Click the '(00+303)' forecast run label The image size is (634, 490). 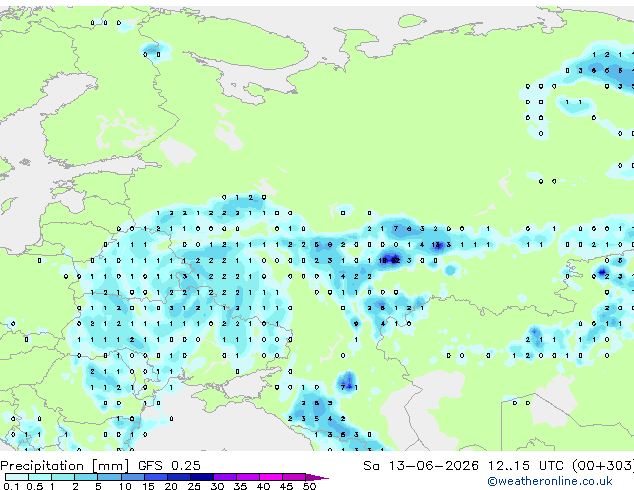(603, 466)
